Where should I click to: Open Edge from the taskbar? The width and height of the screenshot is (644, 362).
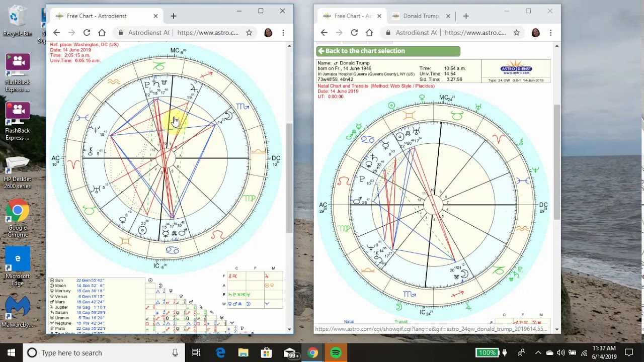[220, 352]
